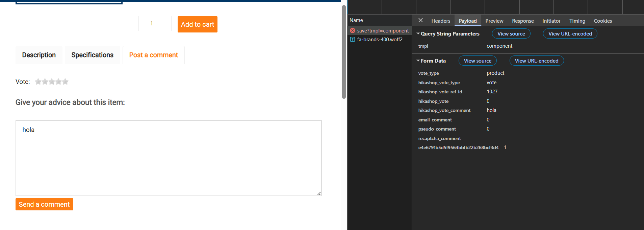Click the vote_type field name
644x230 pixels.
pyautogui.click(x=429, y=73)
